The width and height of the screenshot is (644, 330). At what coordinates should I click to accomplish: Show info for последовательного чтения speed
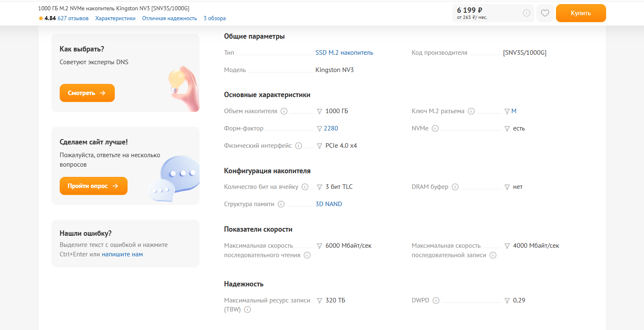[307, 255]
